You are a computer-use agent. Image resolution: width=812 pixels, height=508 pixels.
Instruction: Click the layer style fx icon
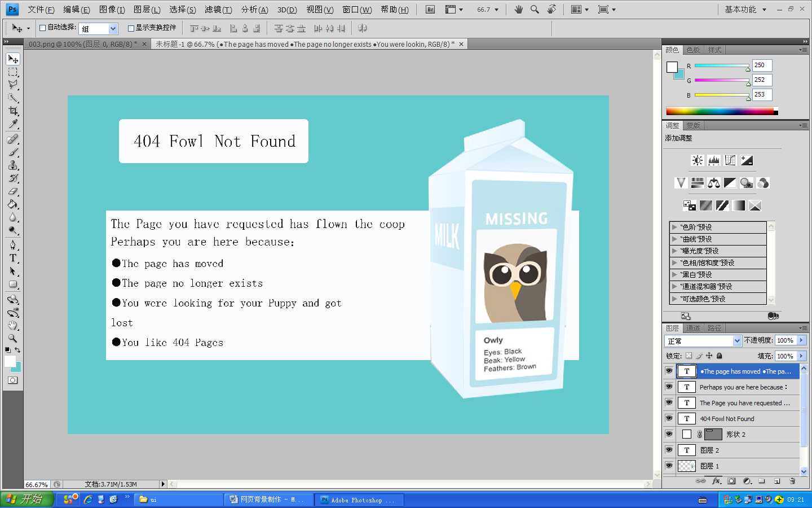coord(717,481)
